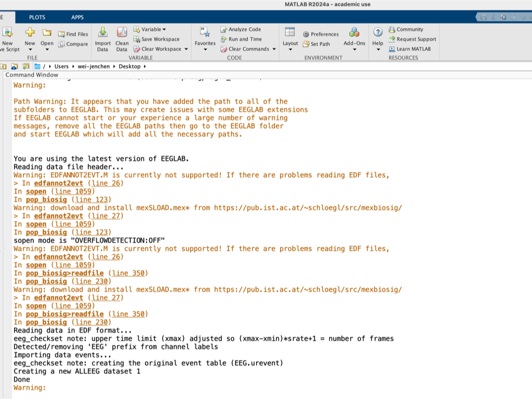Open the Clean Data tool

tap(122, 39)
